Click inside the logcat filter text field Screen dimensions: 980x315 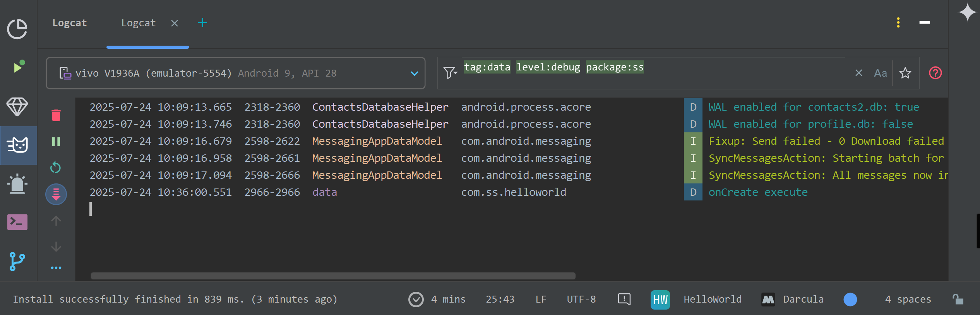tap(735, 73)
